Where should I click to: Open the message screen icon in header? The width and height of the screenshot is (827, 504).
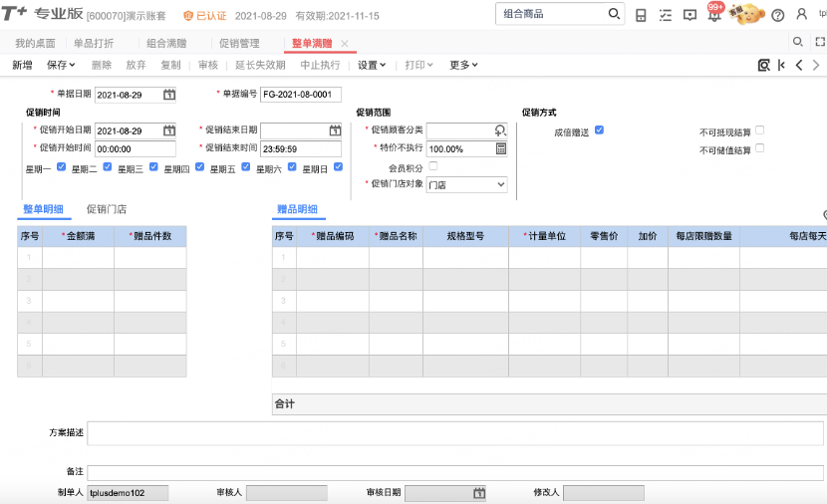point(689,15)
